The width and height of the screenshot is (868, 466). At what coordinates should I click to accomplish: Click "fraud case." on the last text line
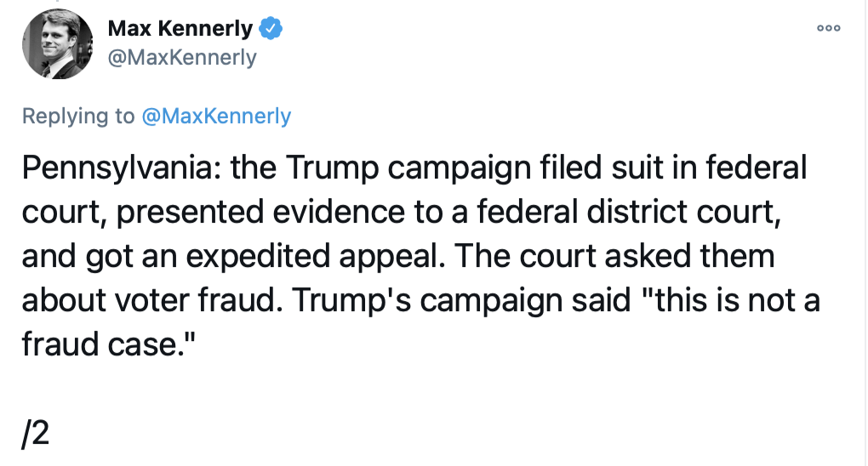point(103,345)
